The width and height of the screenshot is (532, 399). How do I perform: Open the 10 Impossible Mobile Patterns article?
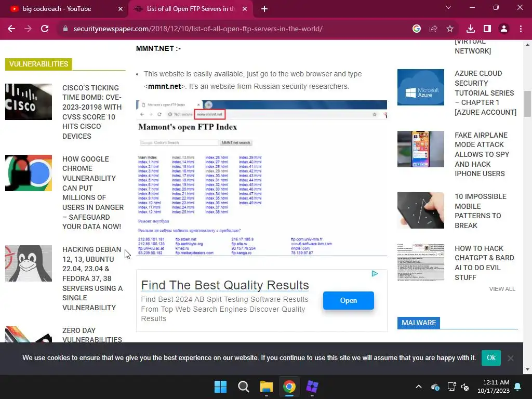coord(481,211)
